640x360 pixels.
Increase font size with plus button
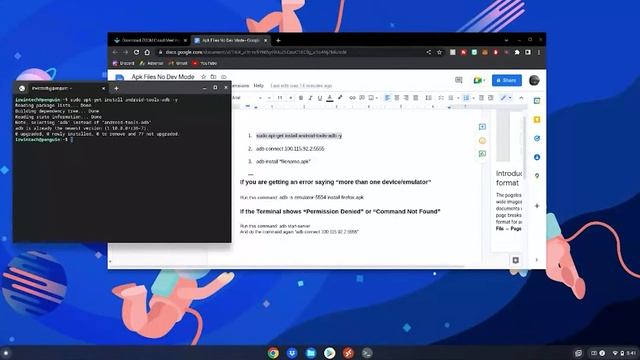click(291, 98)
